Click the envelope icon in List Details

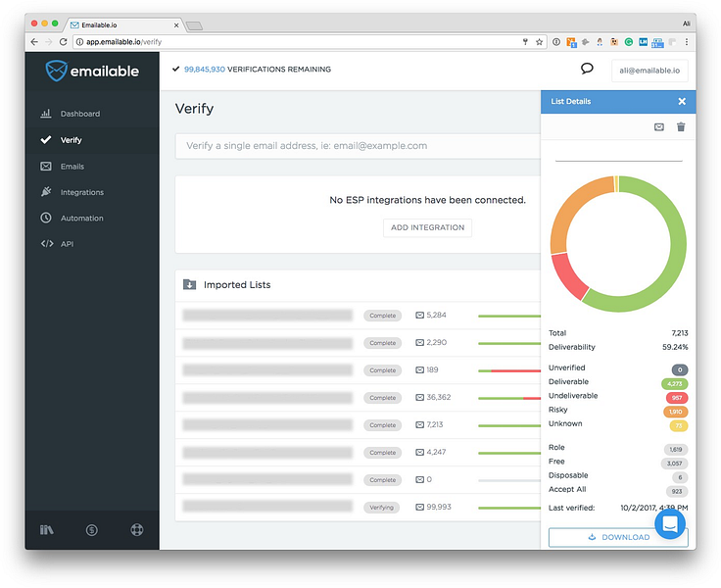pyautogui.click(x=659, y=127)
